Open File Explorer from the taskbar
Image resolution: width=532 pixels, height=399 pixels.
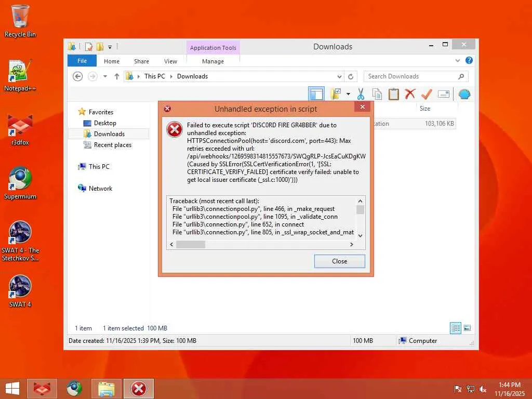(106, 389)
